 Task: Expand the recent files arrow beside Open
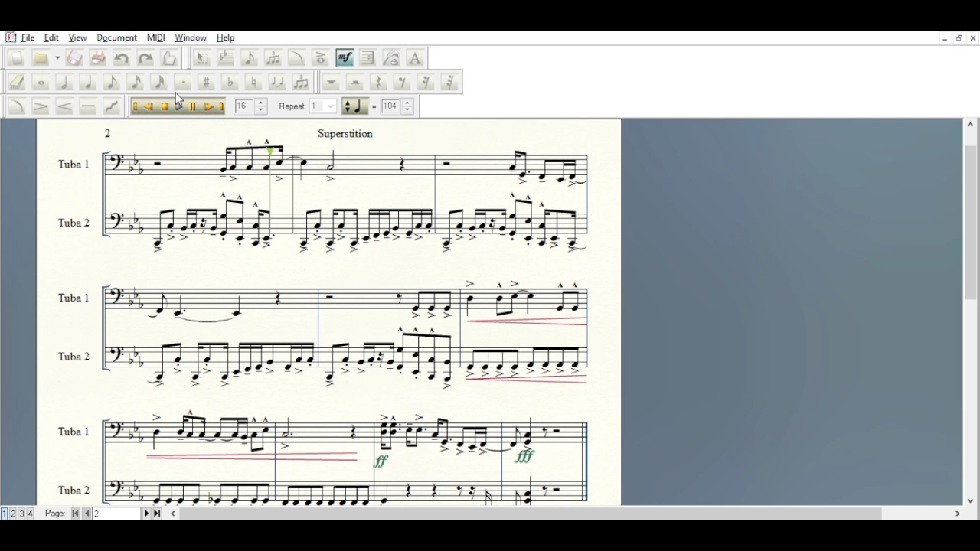[57, 58]
